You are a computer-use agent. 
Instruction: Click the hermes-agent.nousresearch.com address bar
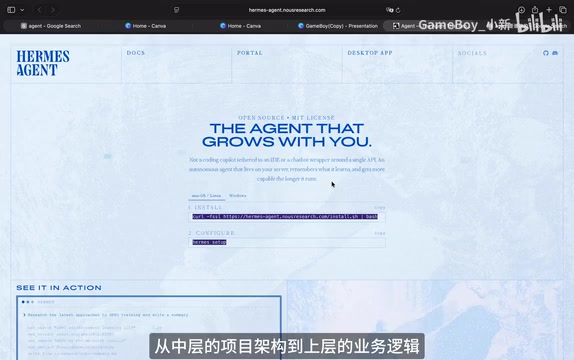(x=287, y=10)
